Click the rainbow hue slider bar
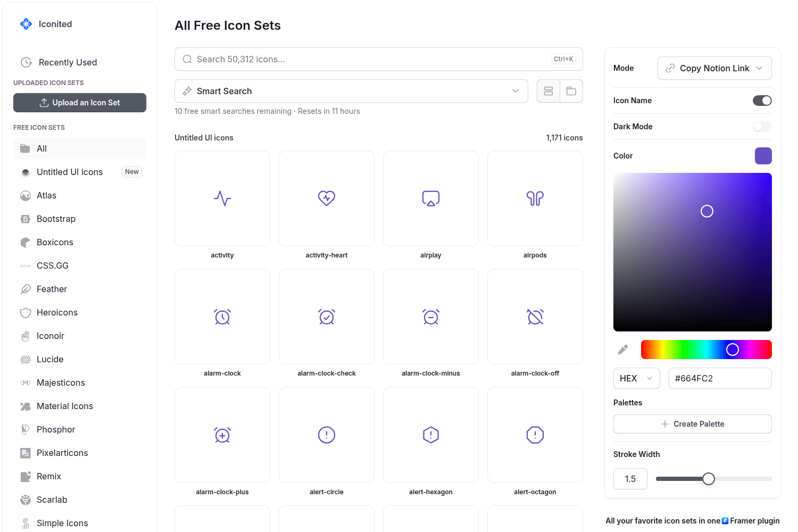798x532 pixels. click(x=706, y=350)
